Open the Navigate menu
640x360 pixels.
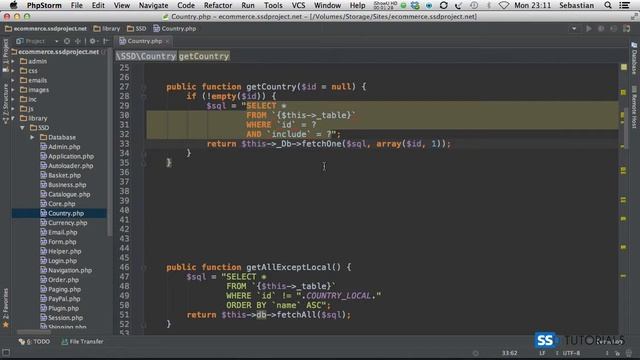pos(153,5)
